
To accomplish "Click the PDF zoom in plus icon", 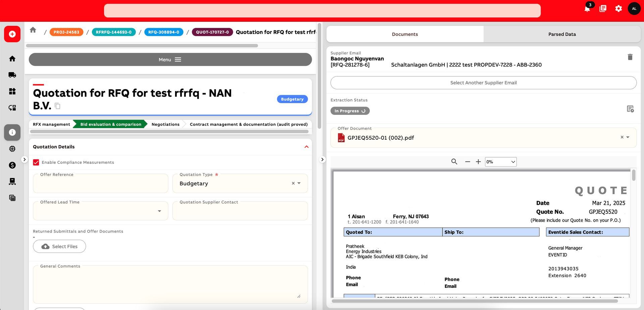I will (x=478, y=162).
